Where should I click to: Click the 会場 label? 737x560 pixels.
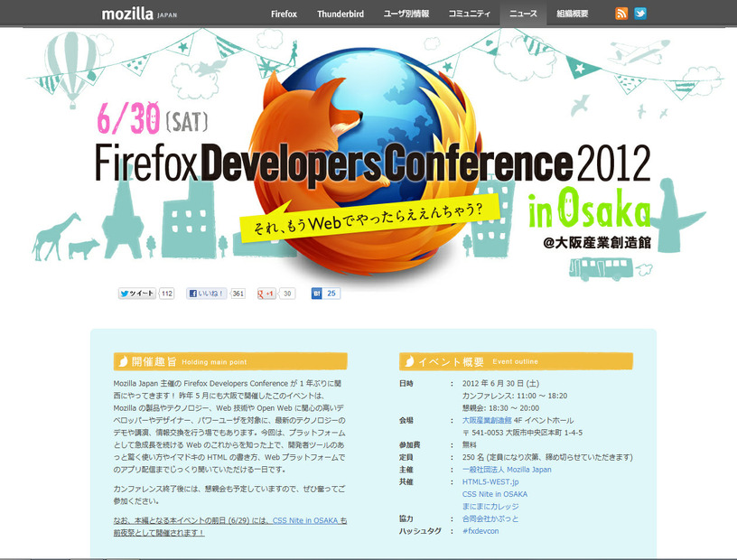point(406,420)
